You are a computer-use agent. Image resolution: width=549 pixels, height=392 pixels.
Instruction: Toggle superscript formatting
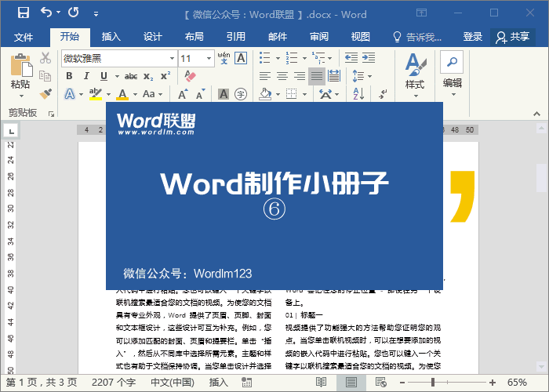(x=165, y=75)
